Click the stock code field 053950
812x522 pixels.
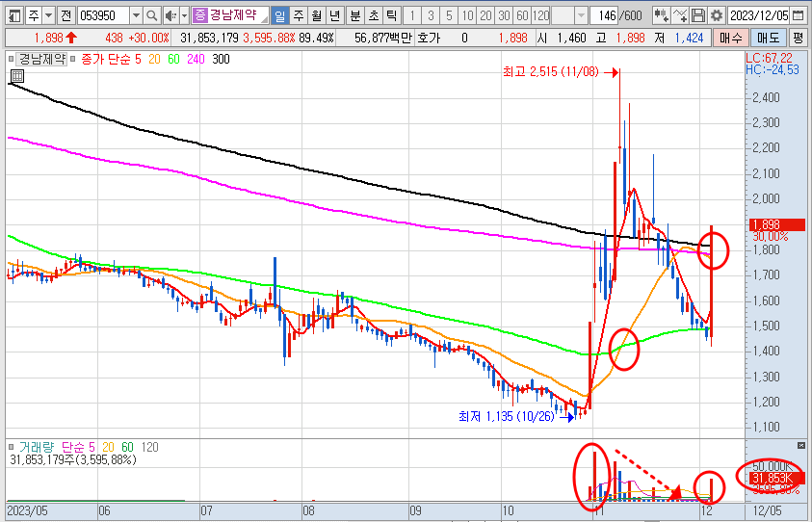click(103, 15)
